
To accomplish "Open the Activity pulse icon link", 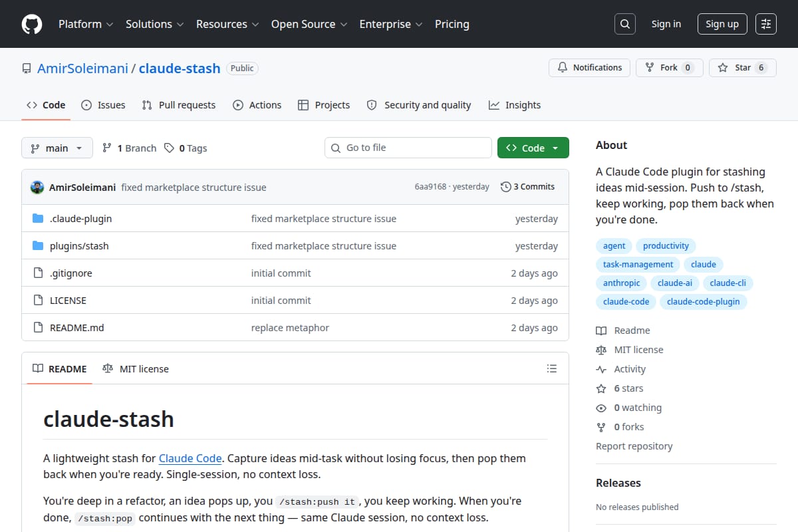I will coord(601,369).
